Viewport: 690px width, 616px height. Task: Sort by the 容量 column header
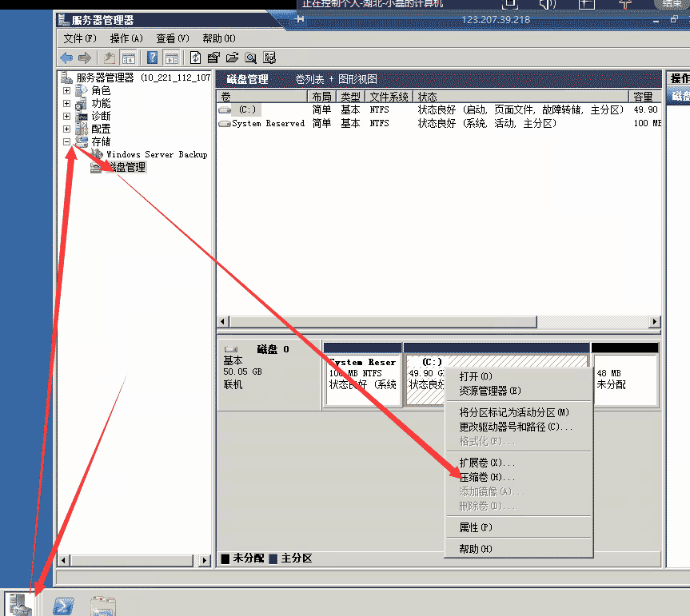click(645, 97)
